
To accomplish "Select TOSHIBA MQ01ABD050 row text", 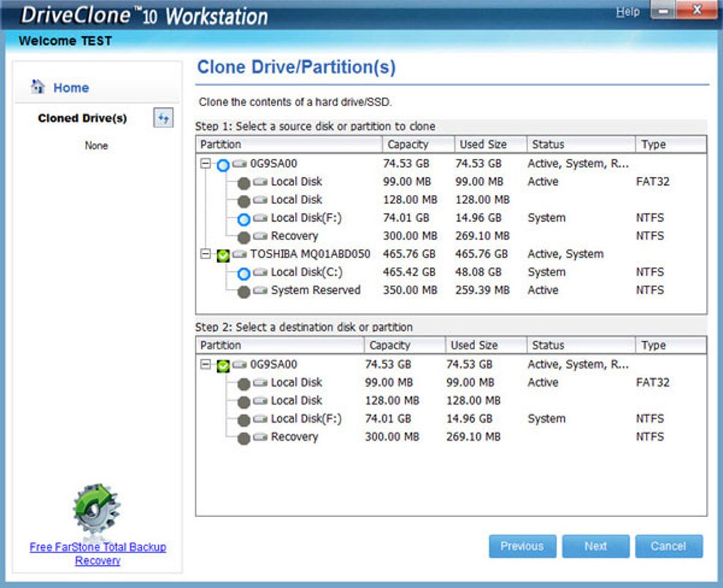I will (x=310, y=254).
